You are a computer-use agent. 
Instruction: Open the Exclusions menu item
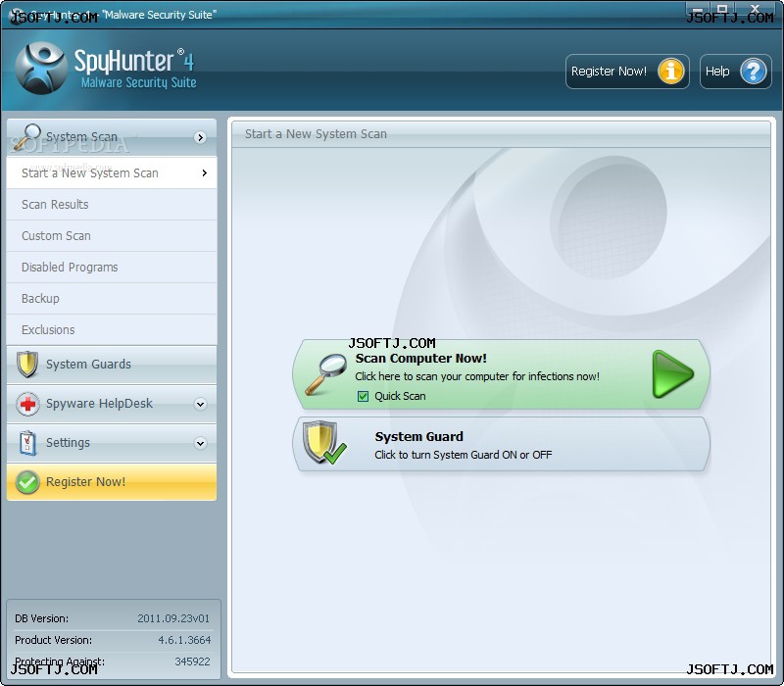[112, 330]
